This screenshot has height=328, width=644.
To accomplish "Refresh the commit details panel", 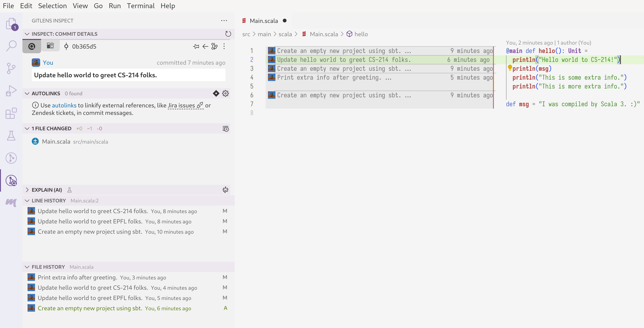I will click(x=228, y=34).
